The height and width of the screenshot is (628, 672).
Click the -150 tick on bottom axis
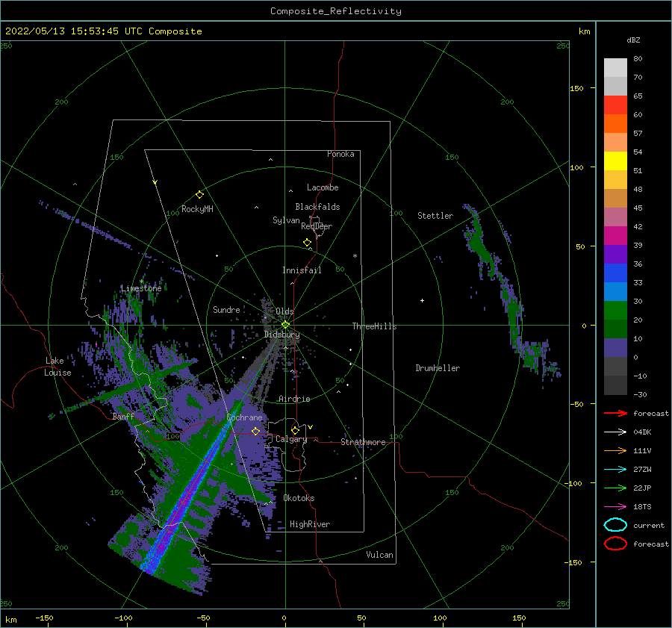(x=44, y=618)
